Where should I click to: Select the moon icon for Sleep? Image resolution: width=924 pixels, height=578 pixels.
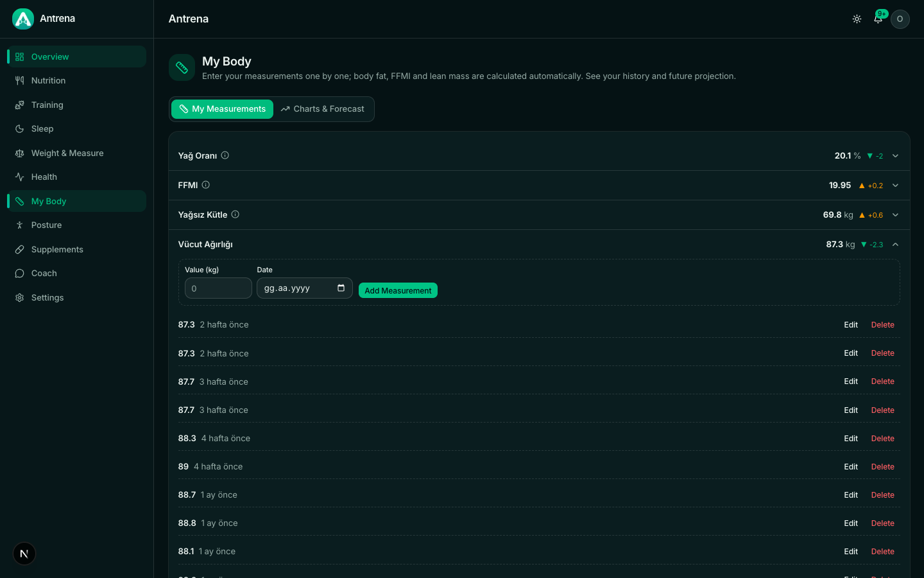(20, 129)
